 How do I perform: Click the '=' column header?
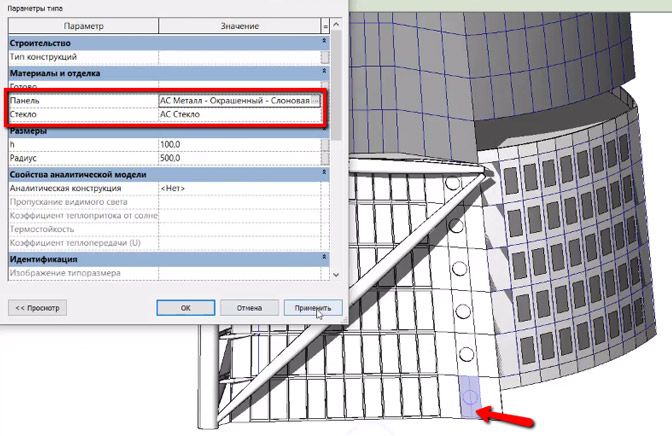326,22
